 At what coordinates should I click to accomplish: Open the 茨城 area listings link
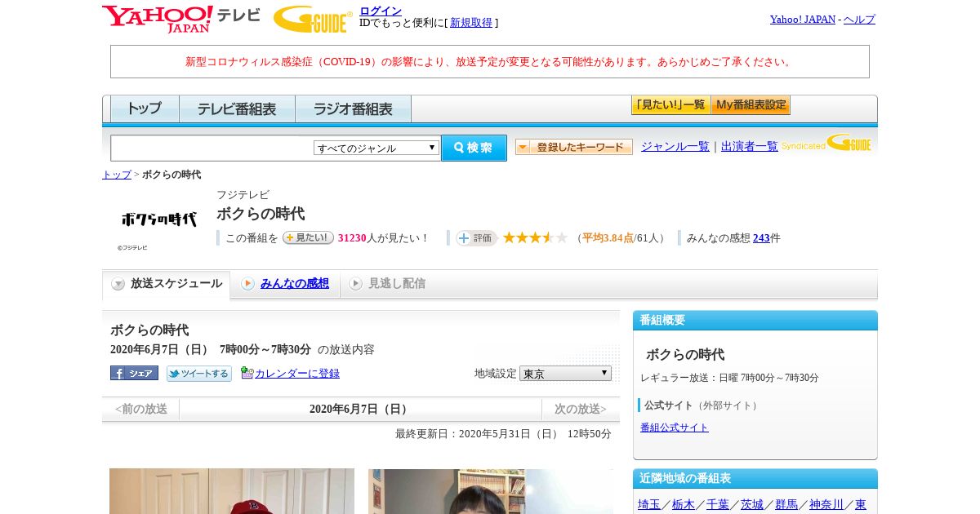(x=752, y=504)
